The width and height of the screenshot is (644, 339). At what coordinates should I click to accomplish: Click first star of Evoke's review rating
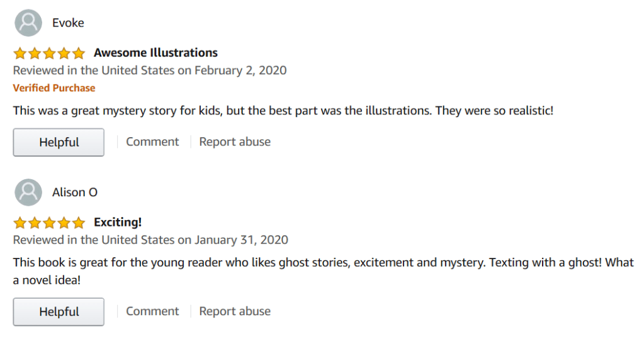pyautogui.click(x=20, y=53)
